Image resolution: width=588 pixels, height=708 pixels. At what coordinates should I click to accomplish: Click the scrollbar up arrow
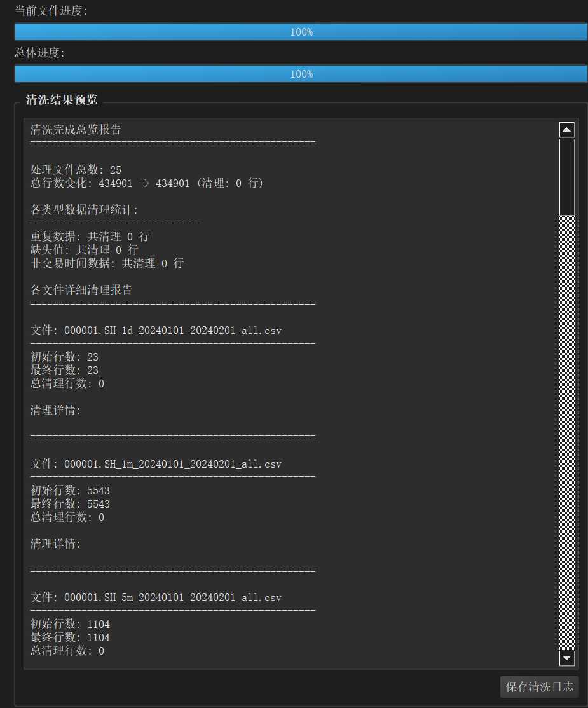567,130
